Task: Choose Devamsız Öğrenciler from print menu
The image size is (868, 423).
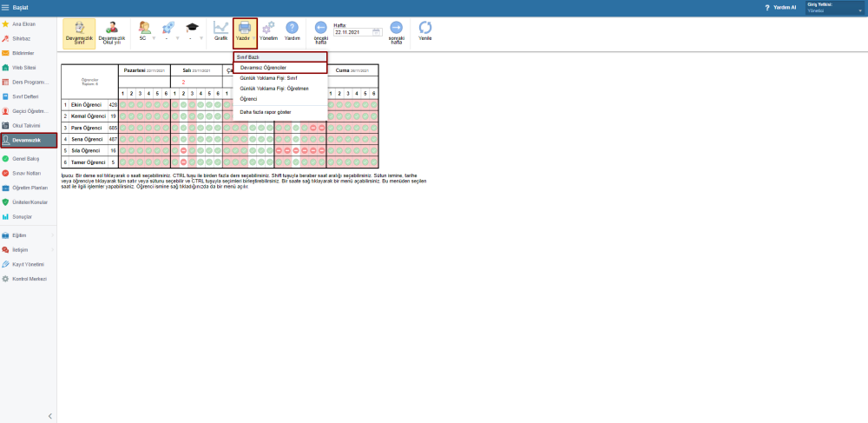Action: (x=280, y=68)
